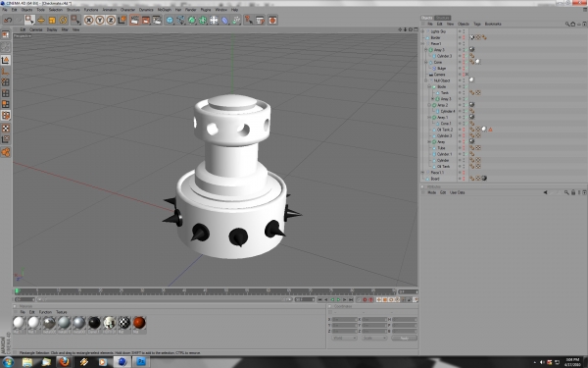588x368 pixels.
Task: Open the Render menu
Action: pos(190,10)
